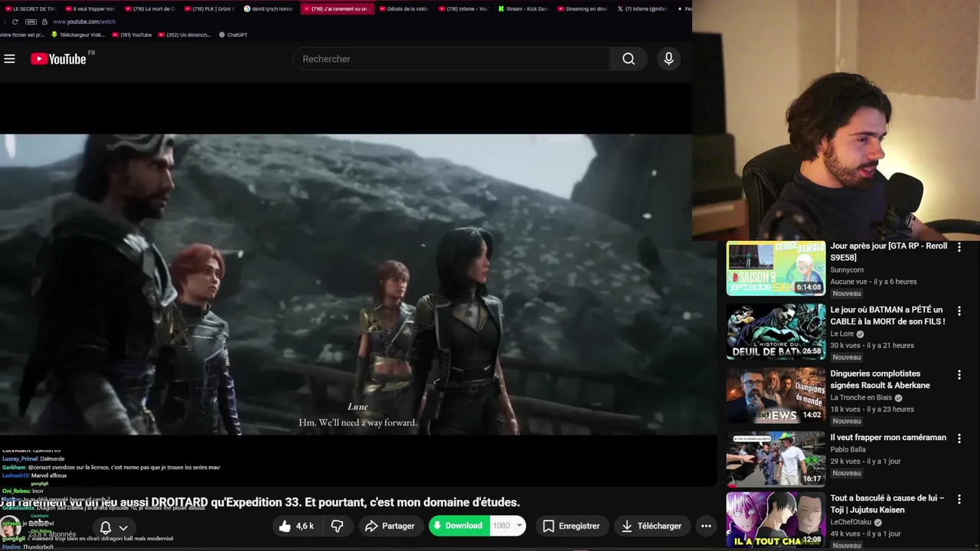Open Dingueries complotistes video thumbnail
Image resolution: width=980 pixels, height=551 pixels.
[776, 396]
